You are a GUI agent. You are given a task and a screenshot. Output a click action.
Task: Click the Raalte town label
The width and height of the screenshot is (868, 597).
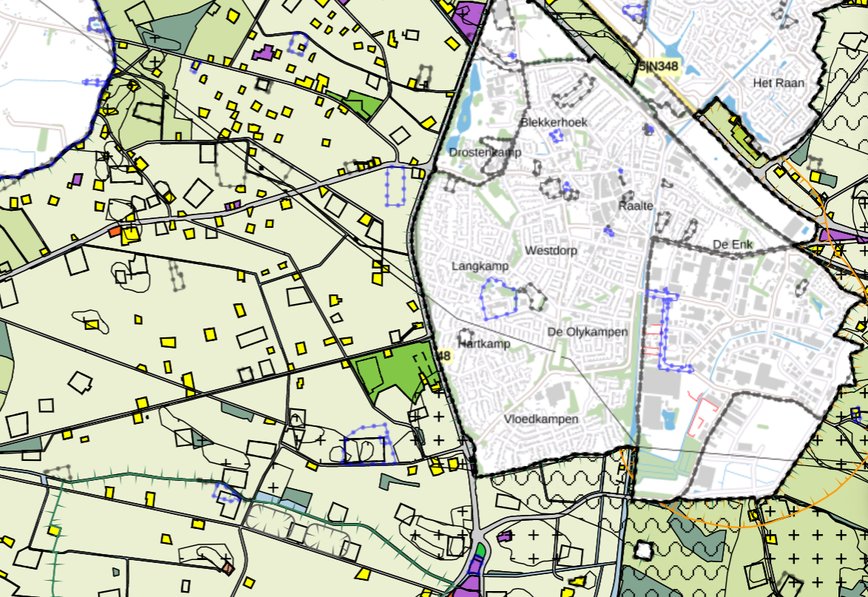(636, 206)
